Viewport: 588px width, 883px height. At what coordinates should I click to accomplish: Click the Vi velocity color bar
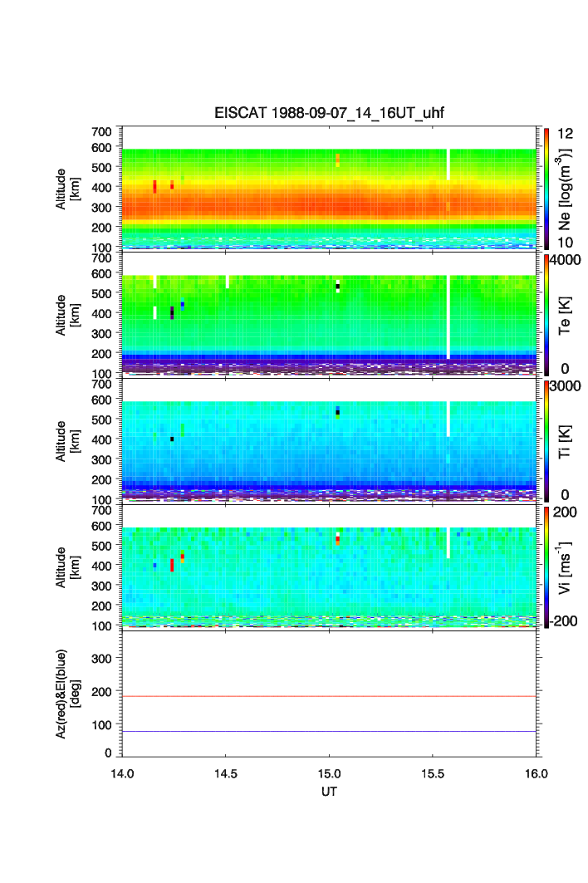click(x=546, y=567)
